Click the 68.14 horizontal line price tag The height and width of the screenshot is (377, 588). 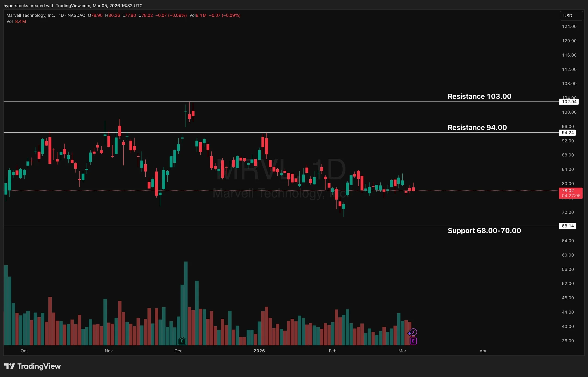[568, 226]
